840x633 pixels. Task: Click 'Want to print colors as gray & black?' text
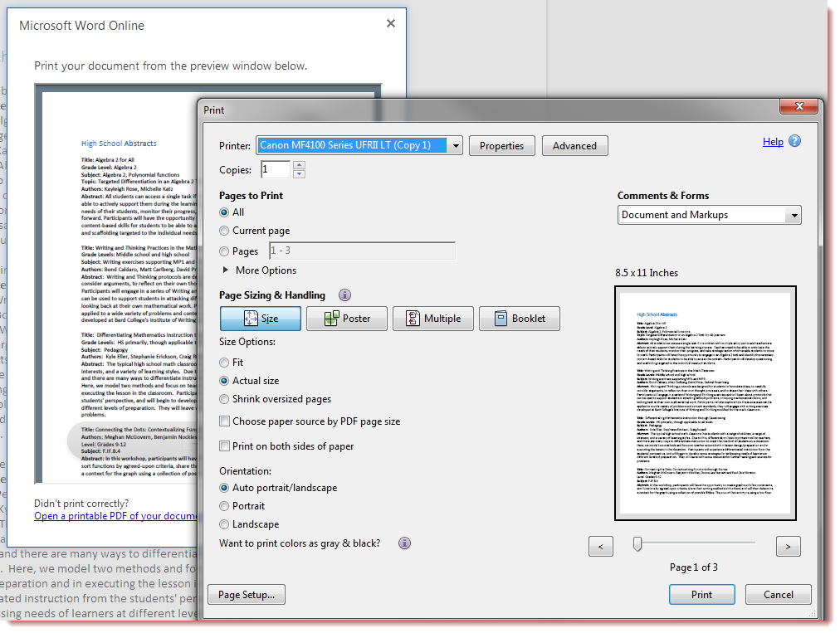pos(300,543)
